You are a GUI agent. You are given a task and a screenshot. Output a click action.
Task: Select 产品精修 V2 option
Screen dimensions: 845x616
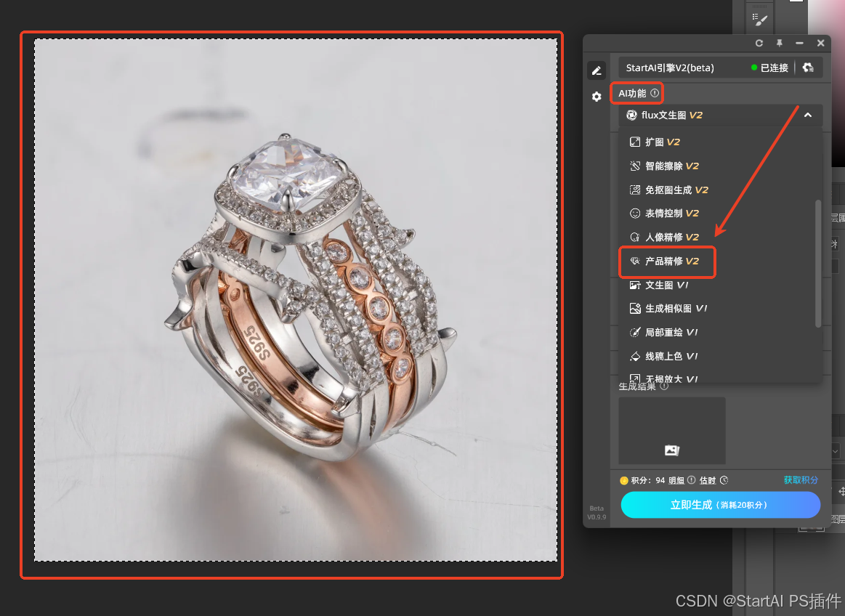coord(721,262)
